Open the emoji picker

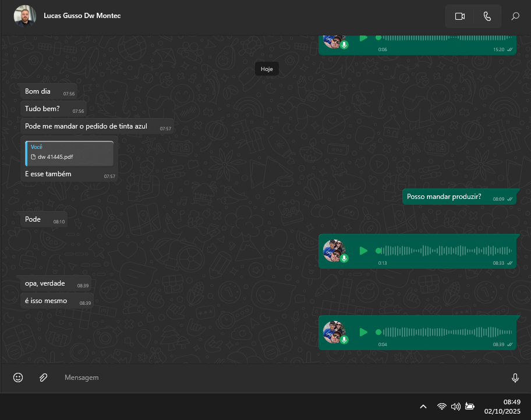18,378
